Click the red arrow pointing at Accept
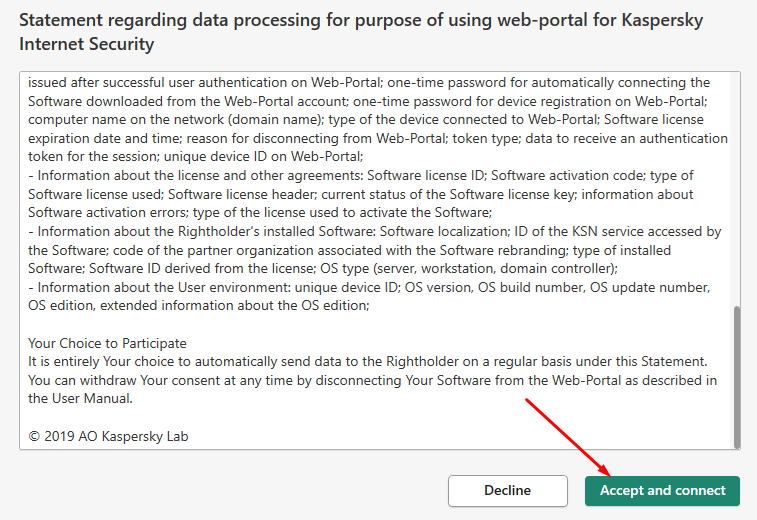 568,437
